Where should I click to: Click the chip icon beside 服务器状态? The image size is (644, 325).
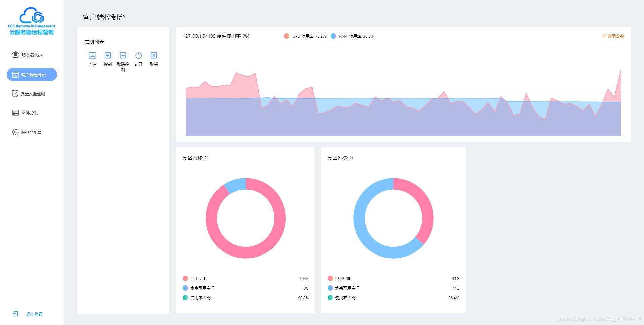[15, 55]
